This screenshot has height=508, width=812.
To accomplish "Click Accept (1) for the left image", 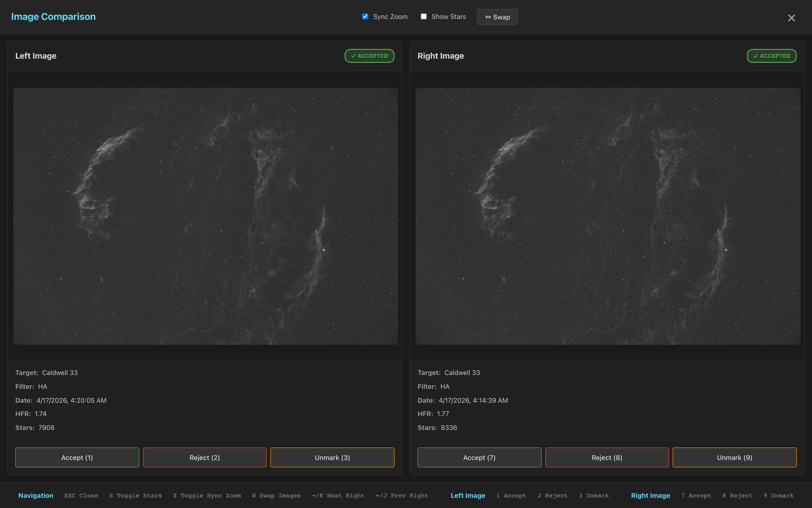I will (x=77, y=457).
